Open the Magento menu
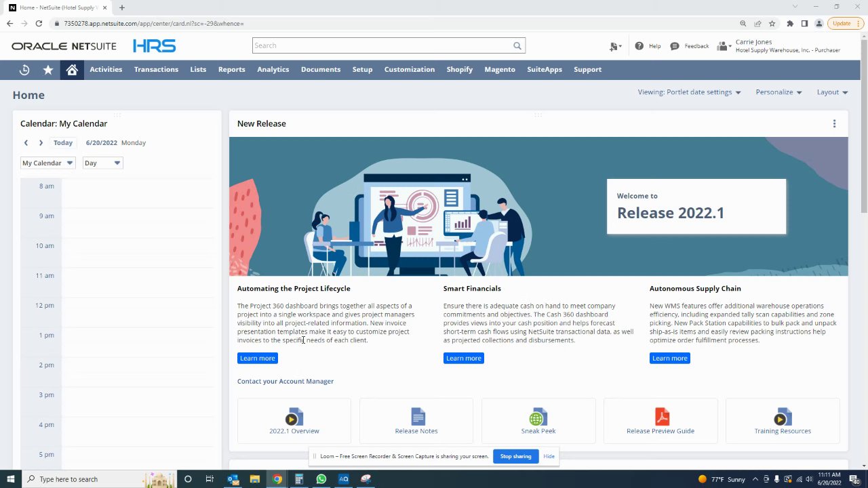The image size is (868, 488). point(500,70)
